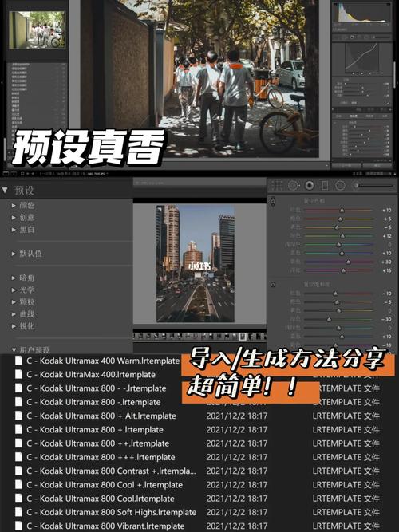Adjust the purple hue slider at +30
Viewport: 399px width, 532px height.
(x=348, y=262)
